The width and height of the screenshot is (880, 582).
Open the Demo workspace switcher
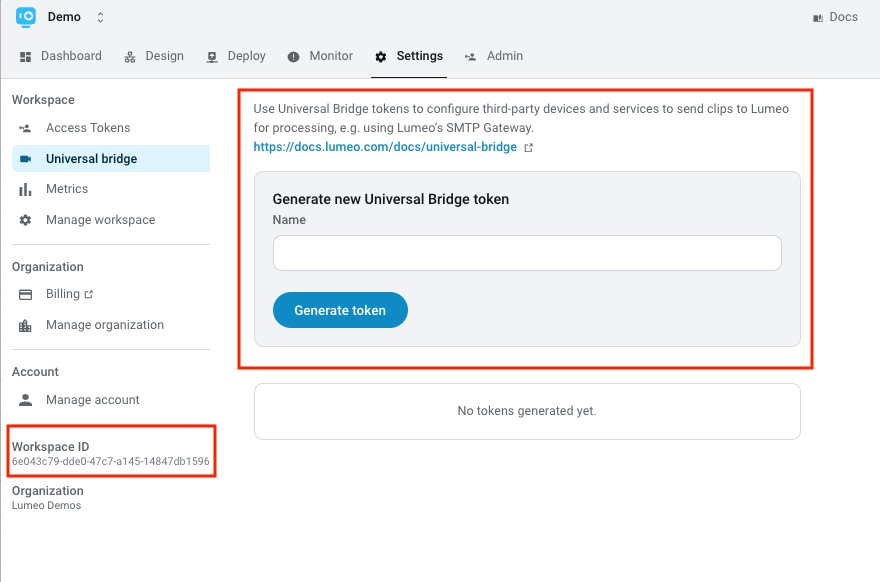point(76,17)
